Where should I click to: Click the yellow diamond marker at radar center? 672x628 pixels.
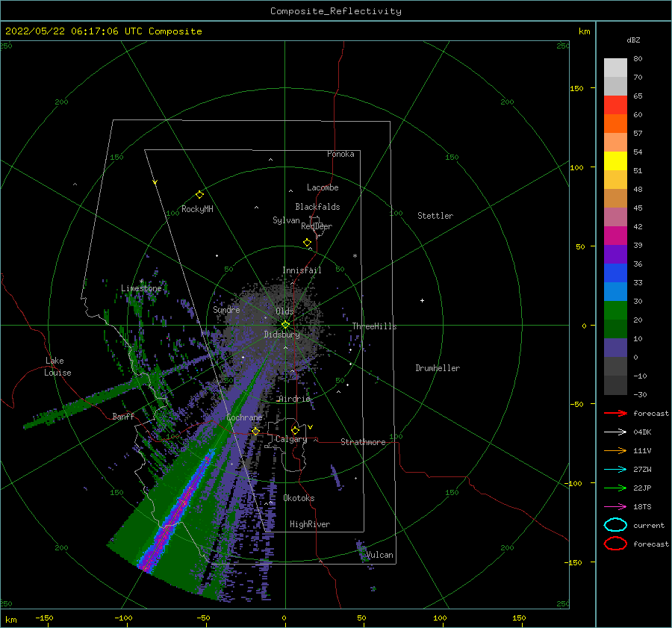click(285, 325)
